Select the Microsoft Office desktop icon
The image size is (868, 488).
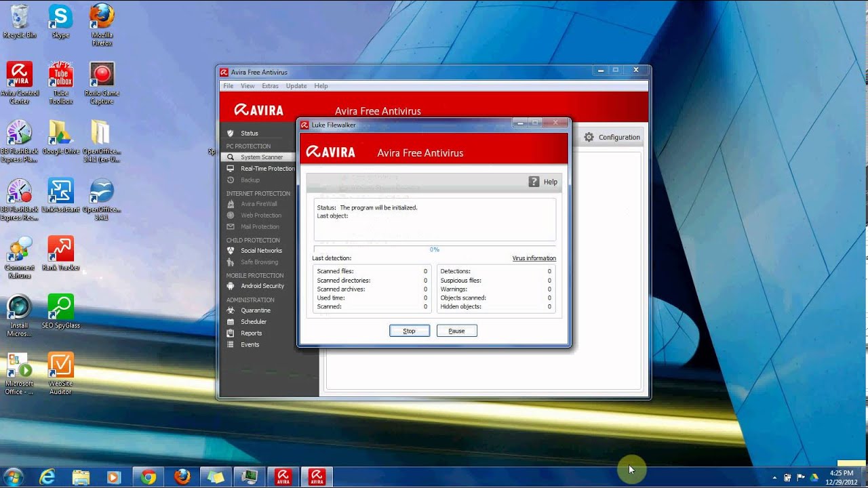[20, 373]
